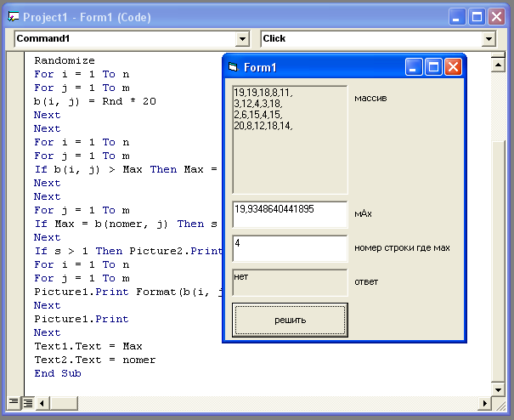The width and height of the screenshot is (514, 420).
Task: Click the Project1 code window title icon
Action: pos(13,17)
